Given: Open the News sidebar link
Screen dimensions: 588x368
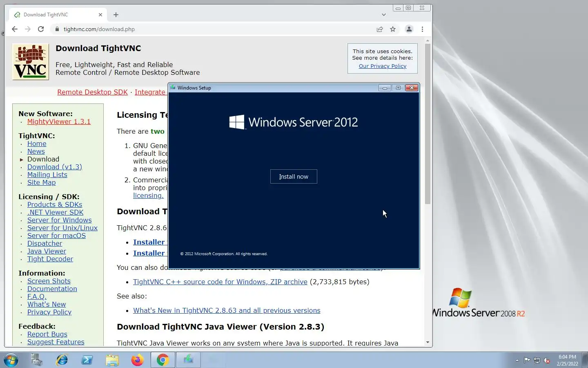Looking at the screenshot, I should [36, 151].
